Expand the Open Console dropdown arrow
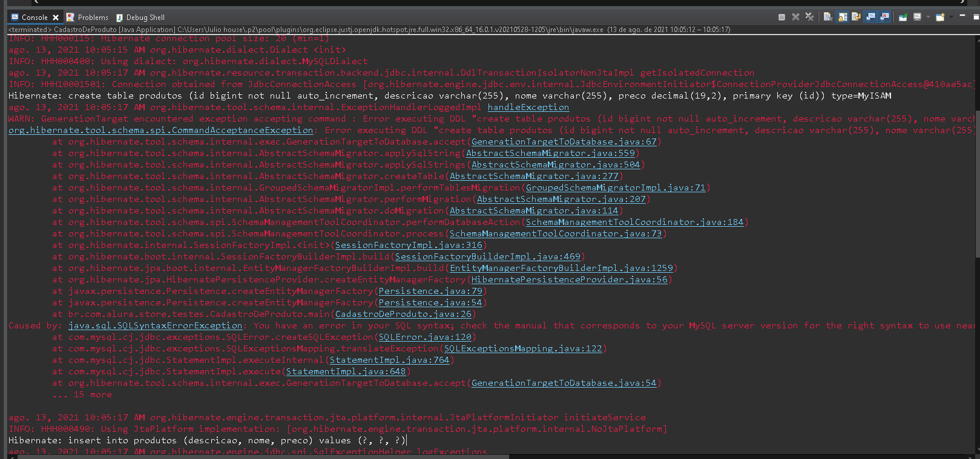The width and height of the screenshot is (980, 459). tap(951, 17)
